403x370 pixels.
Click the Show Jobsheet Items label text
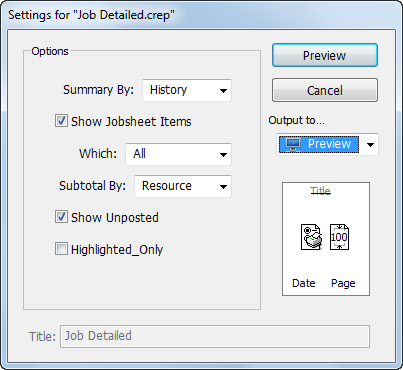[131, 122]
